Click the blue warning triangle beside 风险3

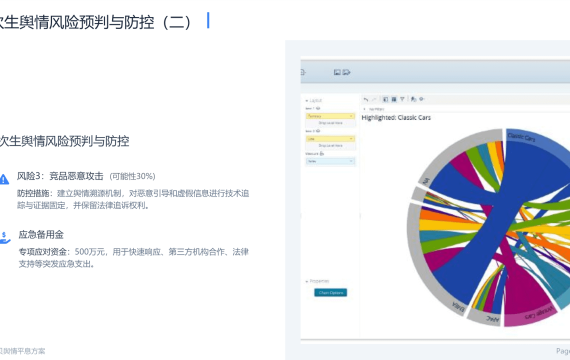(4, 179)
